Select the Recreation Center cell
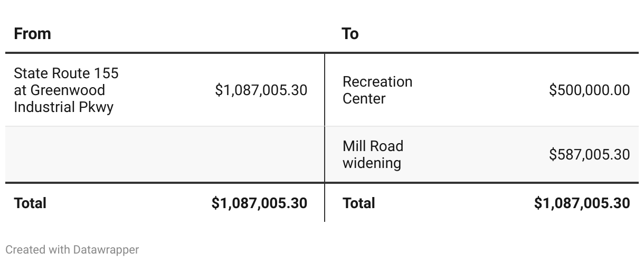The image size is (644, 262). (x=377, y=90)
